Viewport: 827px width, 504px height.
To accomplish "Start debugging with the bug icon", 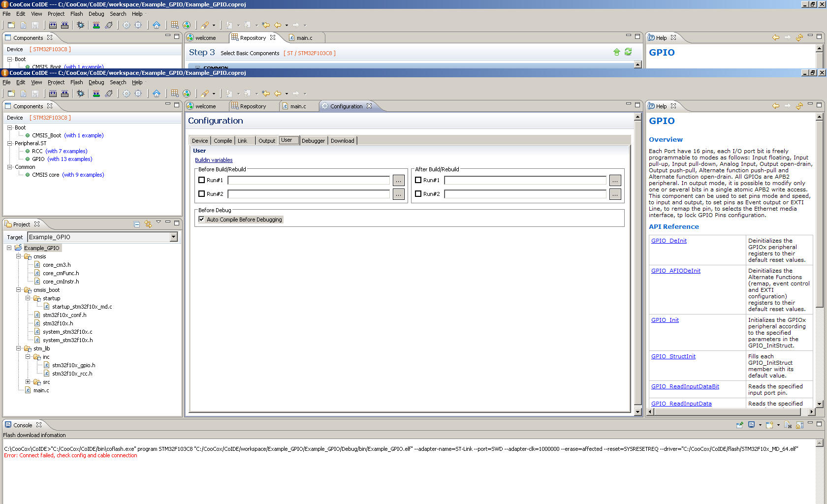I will 81,94.
